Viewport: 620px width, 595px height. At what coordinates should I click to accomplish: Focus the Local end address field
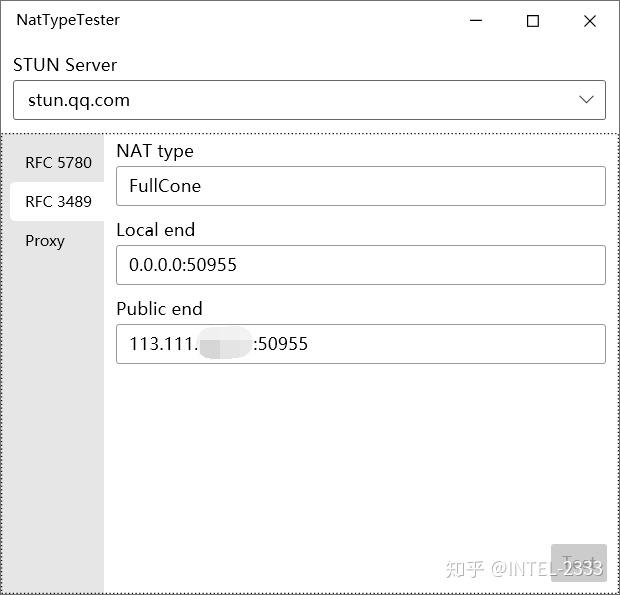(360, 265)
